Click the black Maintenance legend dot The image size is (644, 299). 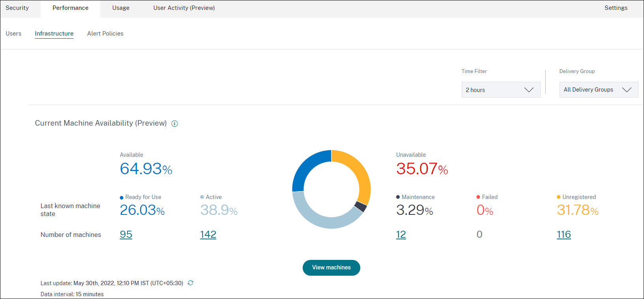pos(398,197)
